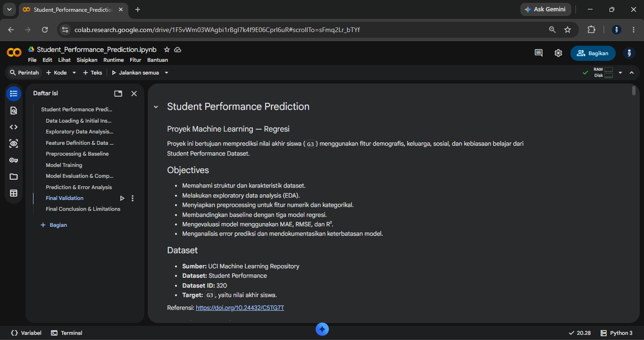644x340 pixels.
Task: Reload the browser page
Action: 45,30
